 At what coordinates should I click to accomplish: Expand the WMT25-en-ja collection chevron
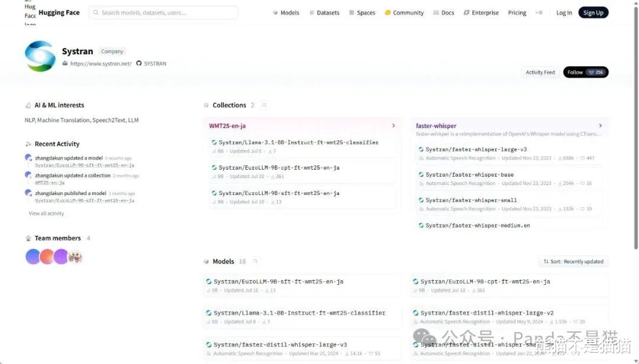coord(393,126)
